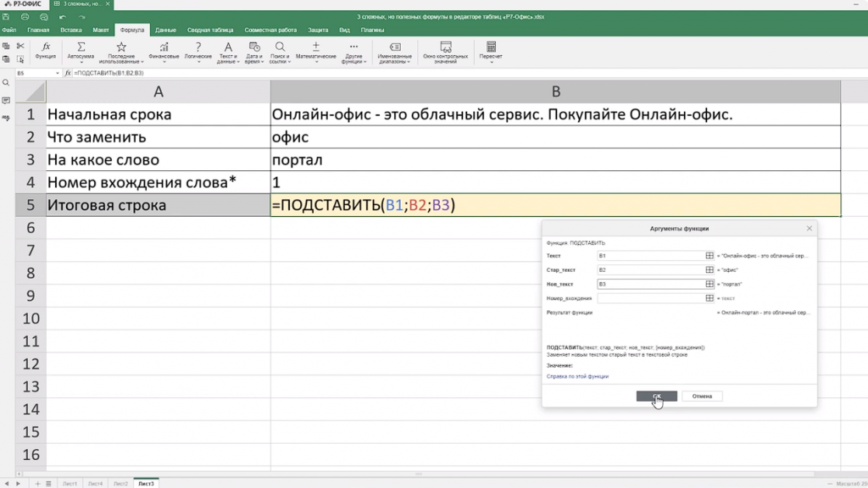Select column A header
The image size is (868, 488).
[159, 91]
